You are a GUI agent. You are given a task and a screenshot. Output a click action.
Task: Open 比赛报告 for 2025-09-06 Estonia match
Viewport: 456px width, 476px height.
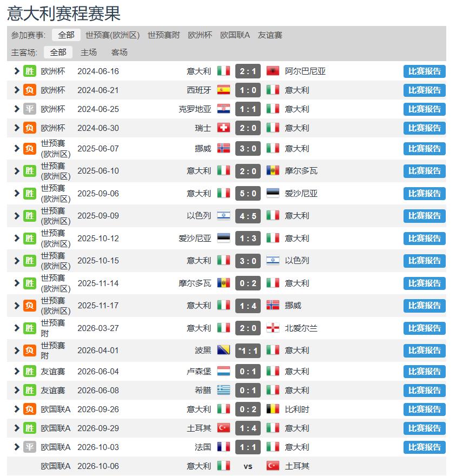(x=425, y=194)
